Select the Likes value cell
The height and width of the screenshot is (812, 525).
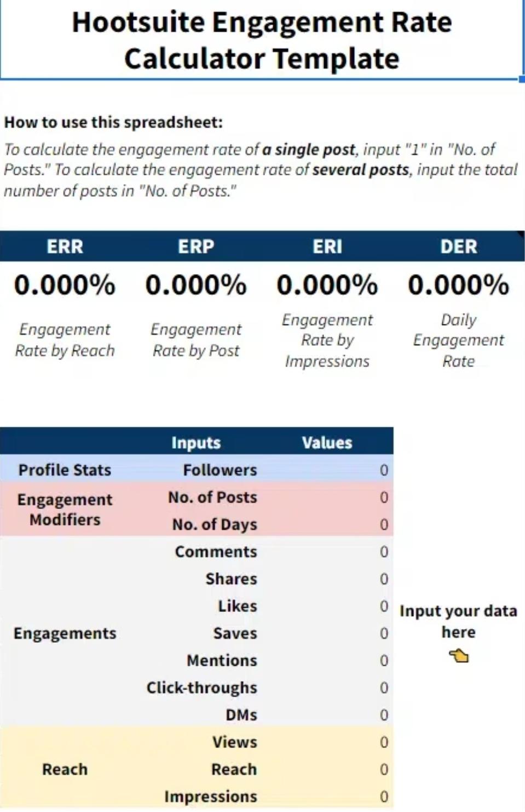point(327,606)
